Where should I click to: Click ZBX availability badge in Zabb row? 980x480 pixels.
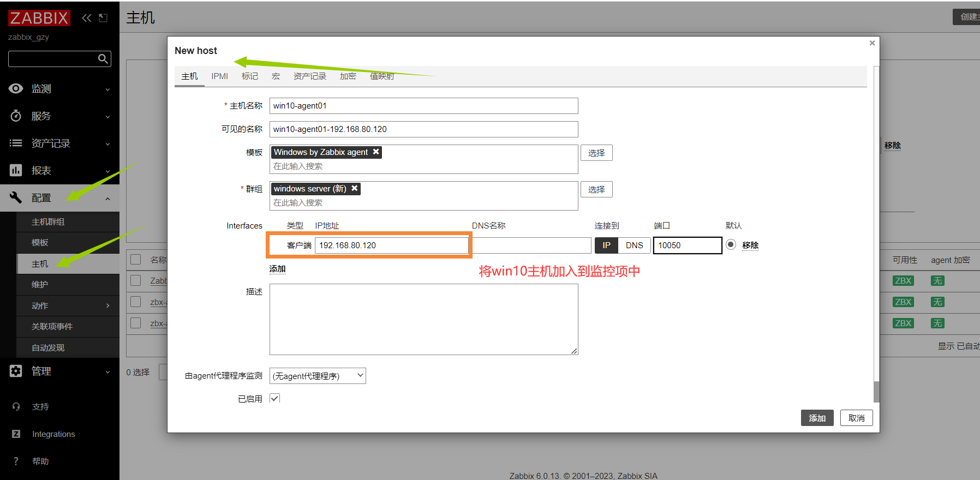[903, 281]
